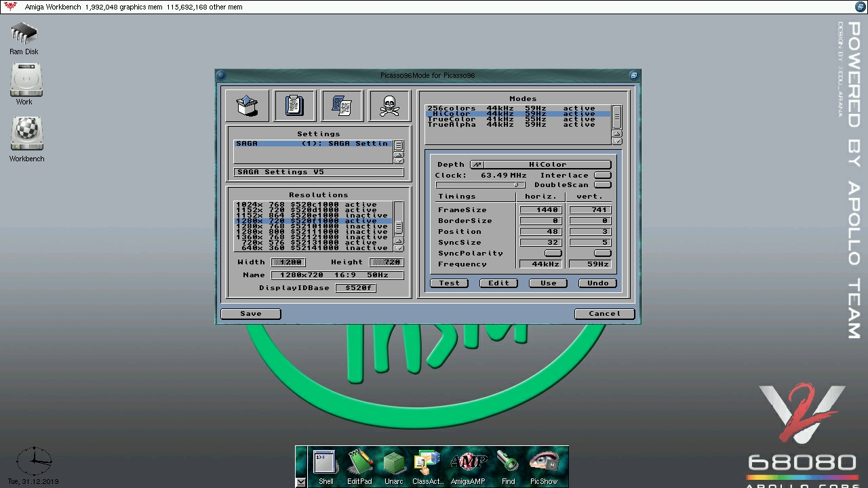Screen dimensions: 868x488
Task: Click the analog clock on the desktop
Action: coord(33,462)
